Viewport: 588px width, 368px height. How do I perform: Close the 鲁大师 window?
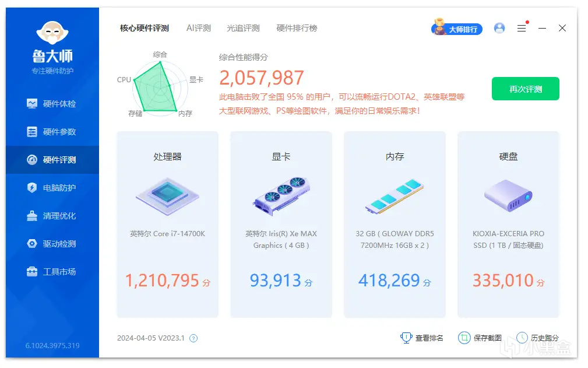tap(562, 28)
